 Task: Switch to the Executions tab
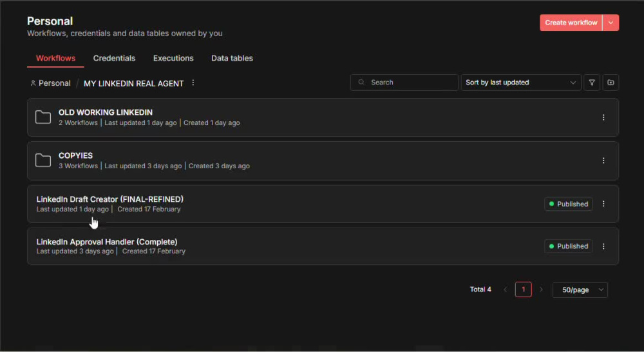pyautogui.click(x=173, y=59)
